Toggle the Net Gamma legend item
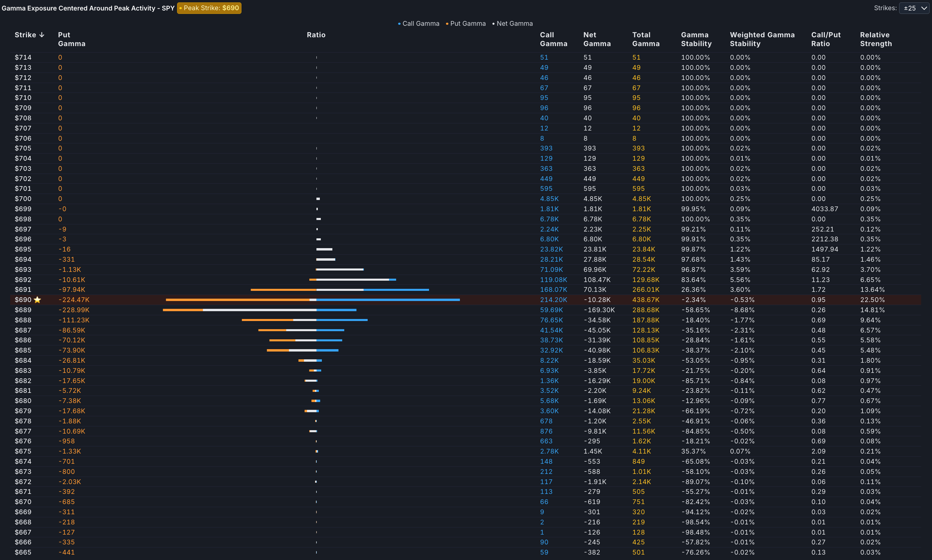 [512, 23]
